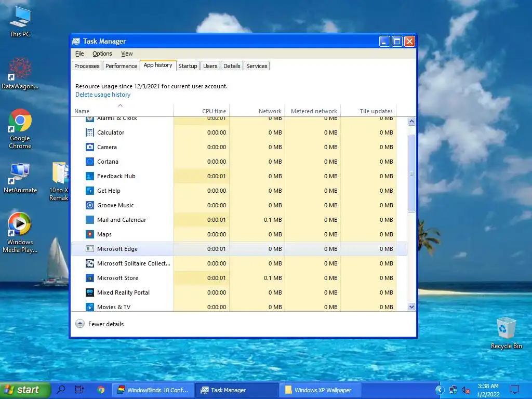
Task: Sort by the Network column header
Action: (257, 111)
